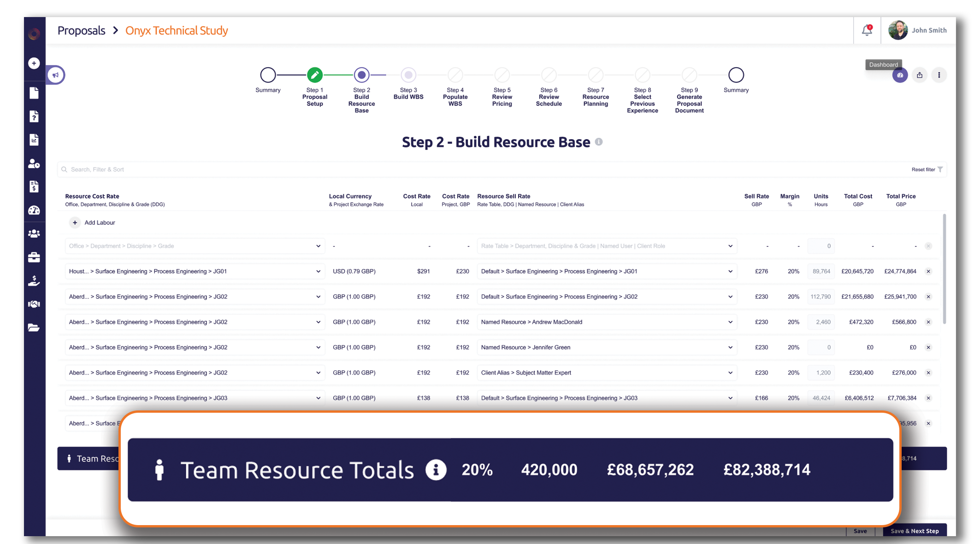Viewport: 980px width, 544px height.
Task: Click the Save button
Action: point(860,531)
